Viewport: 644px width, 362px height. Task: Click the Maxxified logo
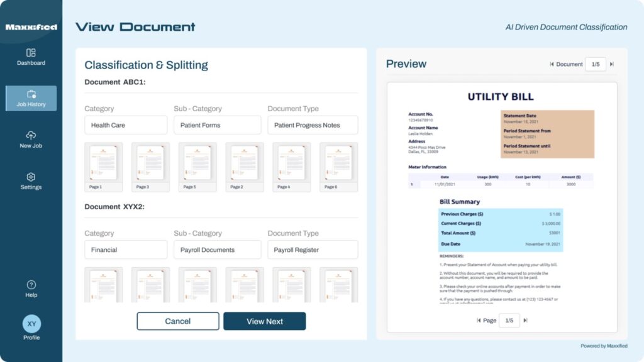tap(30, 26)
